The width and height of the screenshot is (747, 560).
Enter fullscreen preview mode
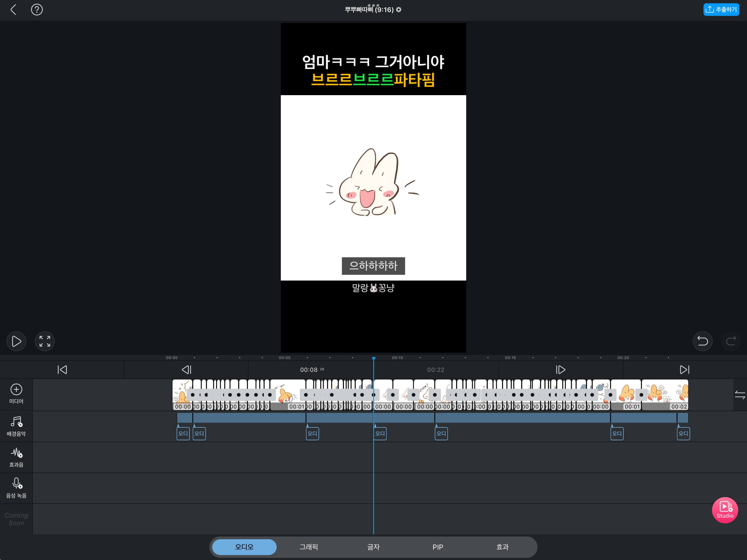point(45,341)
